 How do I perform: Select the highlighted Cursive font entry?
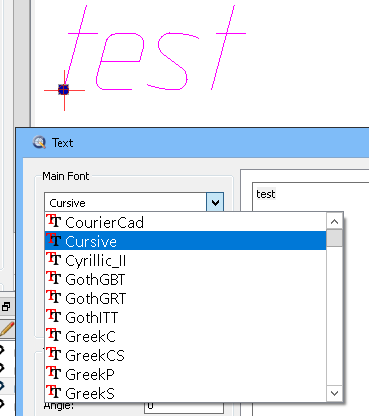[185, 241]
